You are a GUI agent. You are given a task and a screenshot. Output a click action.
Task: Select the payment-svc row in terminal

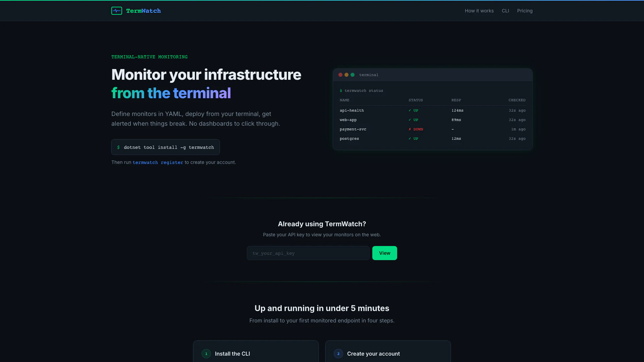tap(353, 129)
